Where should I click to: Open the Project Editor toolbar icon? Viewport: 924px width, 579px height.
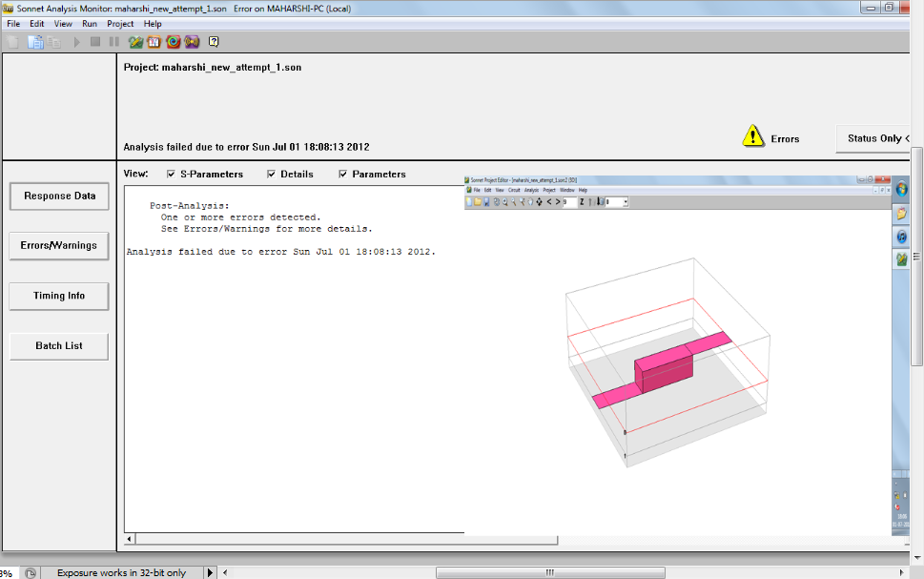pos(136,42)
